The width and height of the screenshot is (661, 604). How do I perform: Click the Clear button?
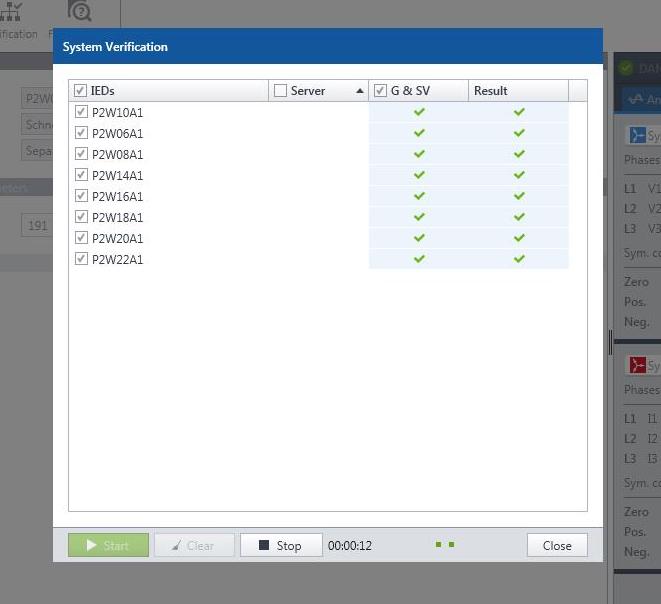coord(194,545)
